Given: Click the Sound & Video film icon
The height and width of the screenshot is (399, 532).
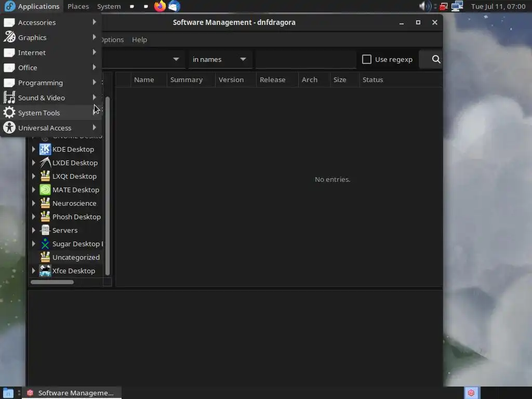Looking at the screenshot, I should pos(9,98).
